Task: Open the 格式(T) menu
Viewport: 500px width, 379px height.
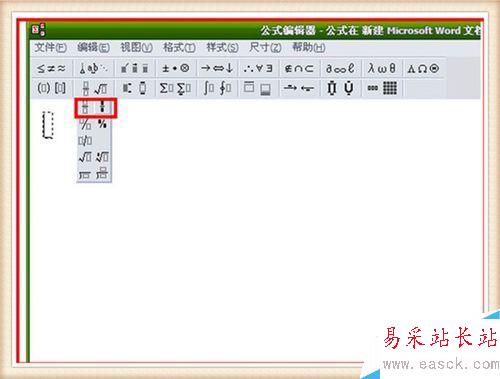Action: (x=179, y=48)
